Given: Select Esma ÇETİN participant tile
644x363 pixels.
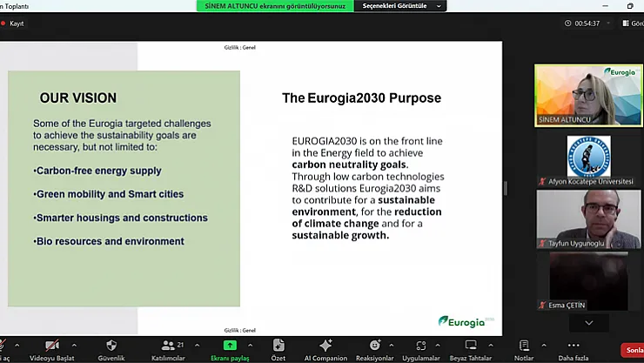Looking at the screenshot, I should tap(588, 281).
